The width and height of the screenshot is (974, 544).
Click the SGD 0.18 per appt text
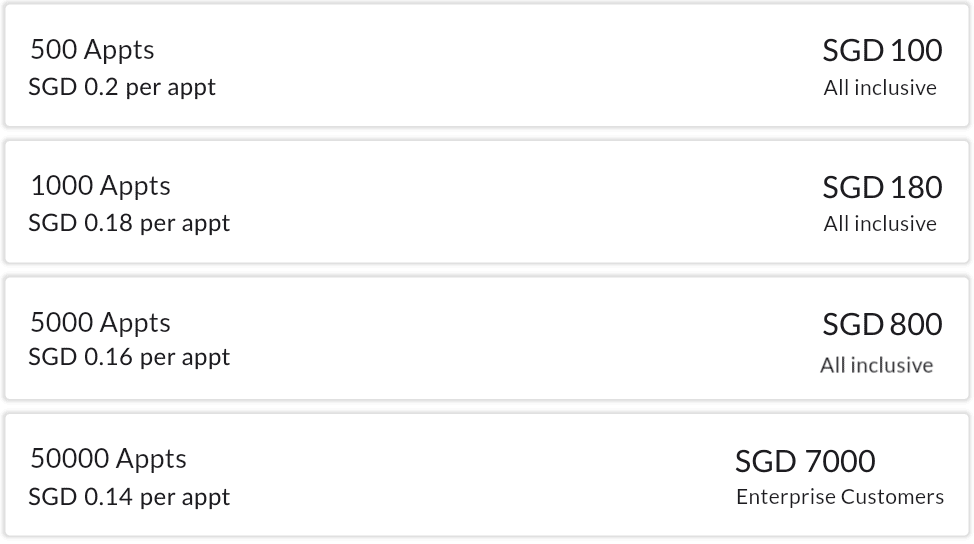tap(129, 223)
